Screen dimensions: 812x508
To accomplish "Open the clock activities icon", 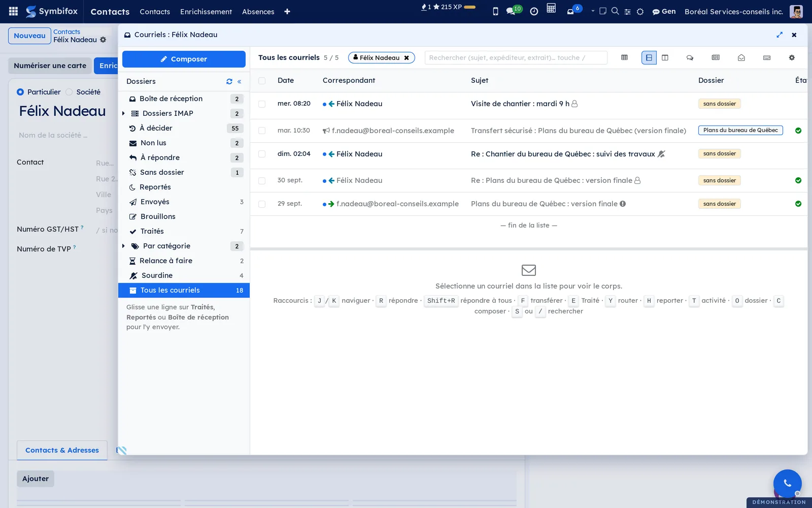I will point(534,11).
